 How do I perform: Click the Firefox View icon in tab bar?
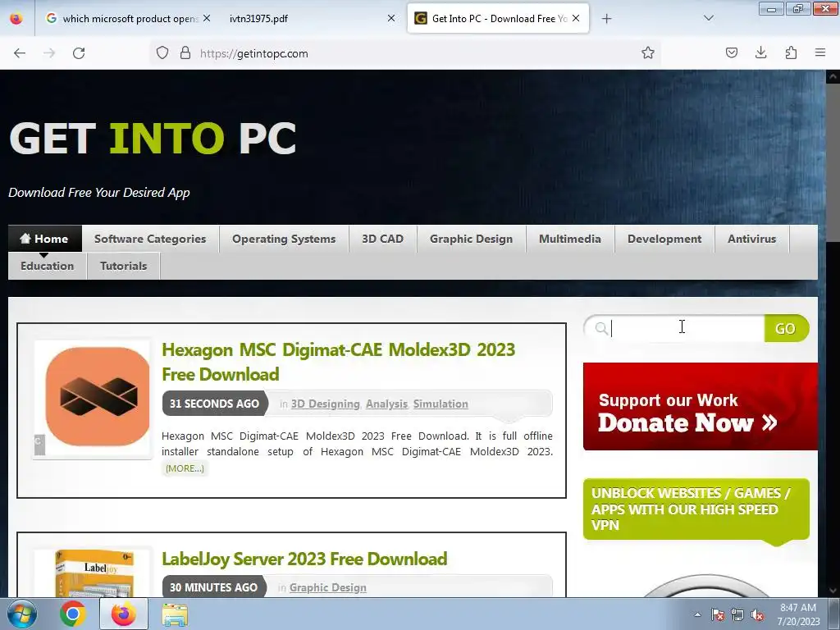[x=16, y=19]
